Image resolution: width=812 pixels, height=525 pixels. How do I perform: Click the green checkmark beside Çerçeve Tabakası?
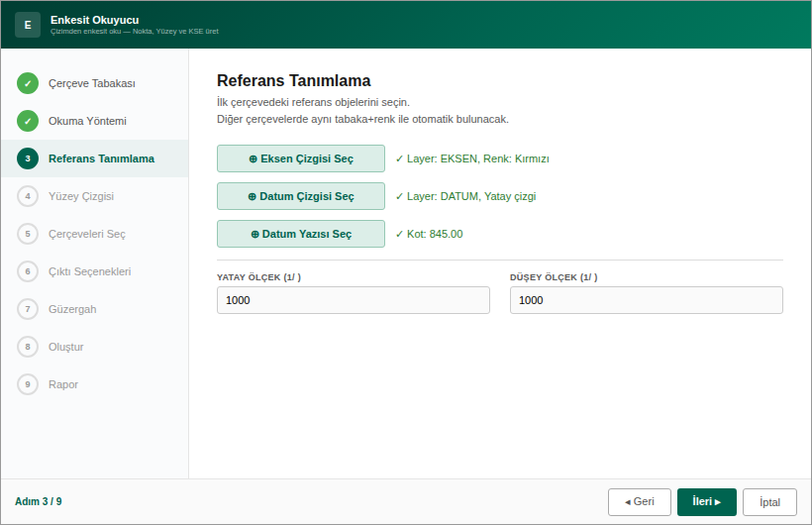point(28,83)
